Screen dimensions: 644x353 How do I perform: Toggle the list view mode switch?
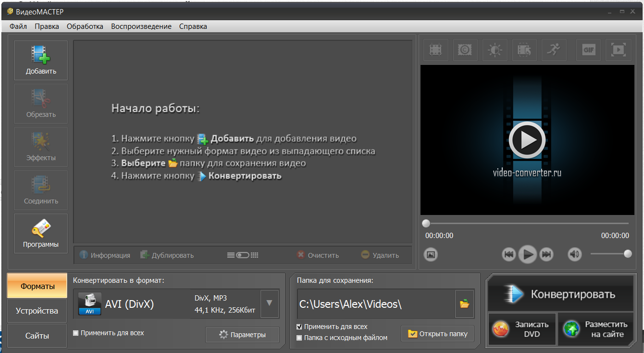pos(243,255)
